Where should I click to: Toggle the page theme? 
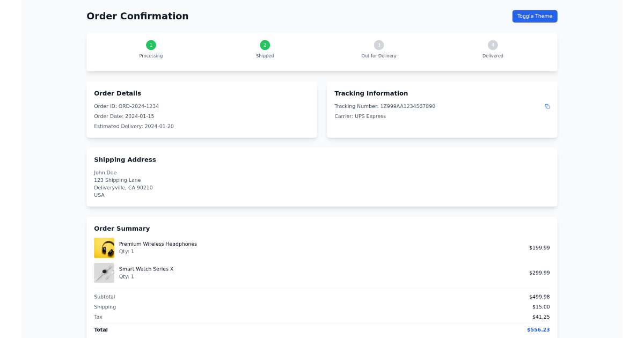click(535, 16)
